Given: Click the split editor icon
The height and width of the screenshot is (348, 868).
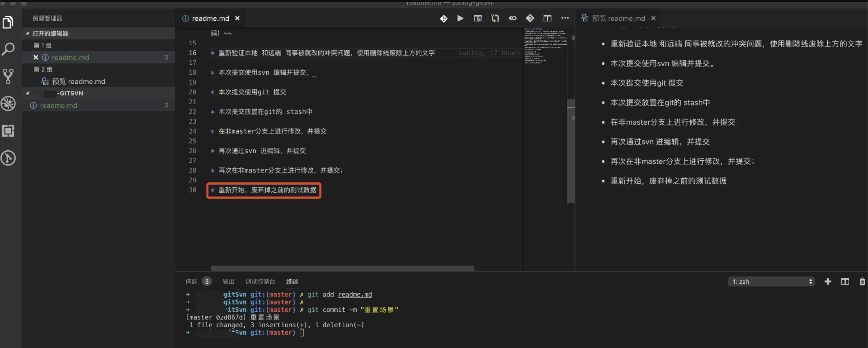Looking at the screenshot, I should 547,18.
